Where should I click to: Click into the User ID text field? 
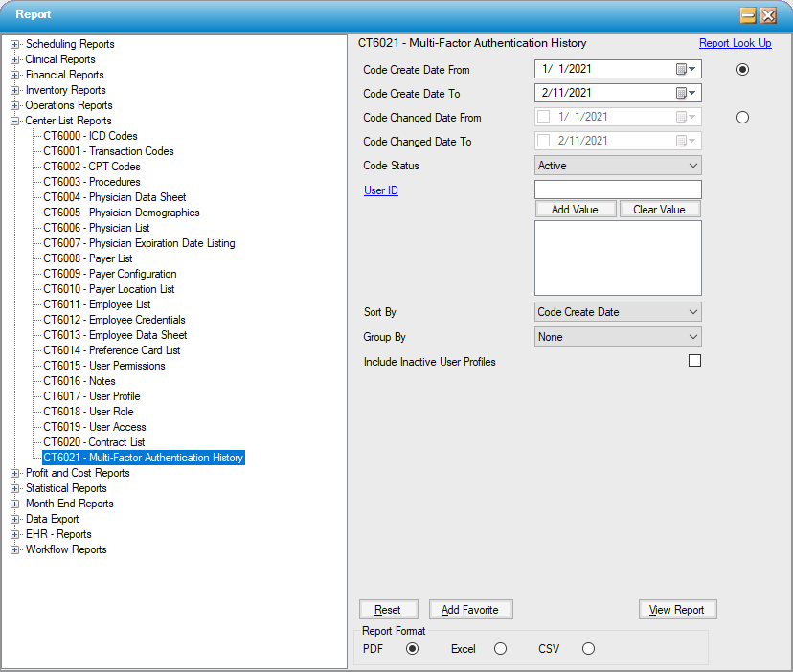(x=617, y=190)
